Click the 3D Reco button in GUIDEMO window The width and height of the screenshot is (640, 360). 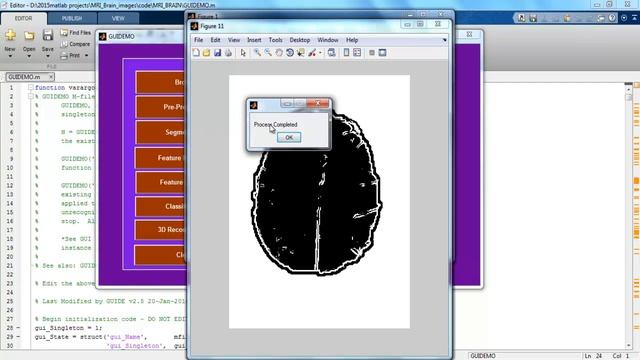pos(160,230)
